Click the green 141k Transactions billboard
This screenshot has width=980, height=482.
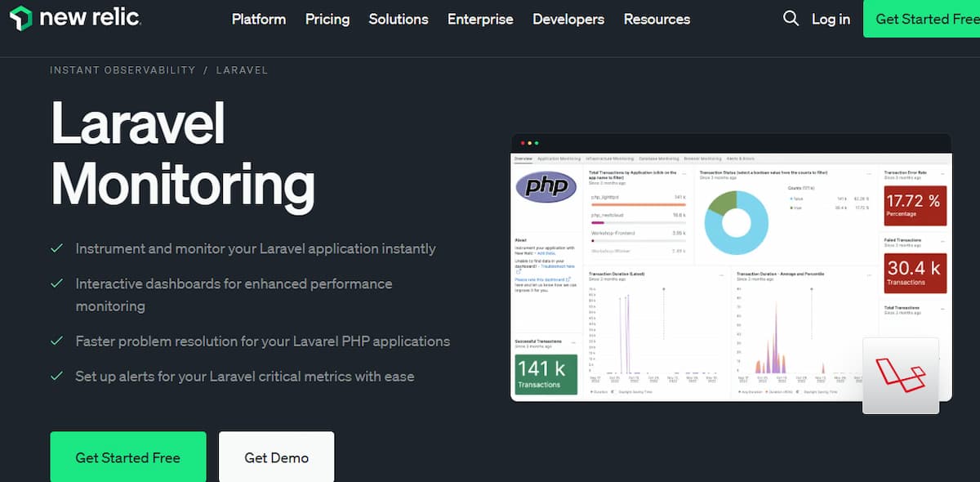[x=546, y=376]
